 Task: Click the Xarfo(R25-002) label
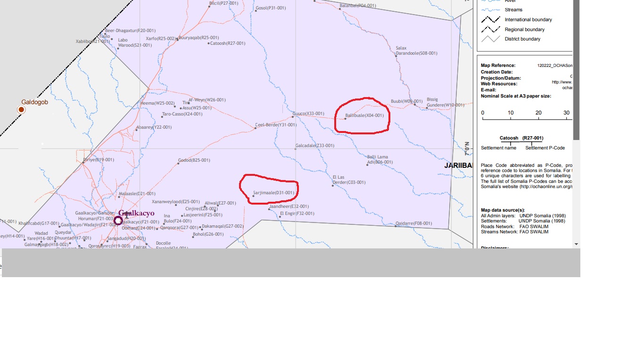point(161,39)
